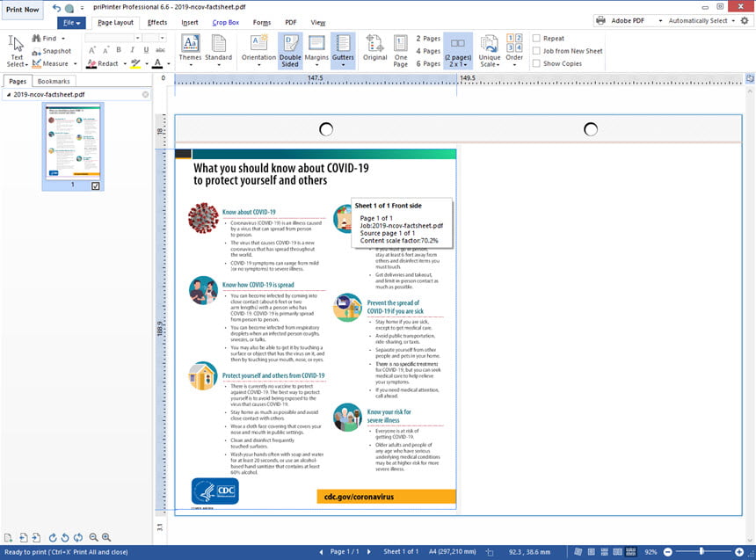Open the Margins settings

pos(316,51)
